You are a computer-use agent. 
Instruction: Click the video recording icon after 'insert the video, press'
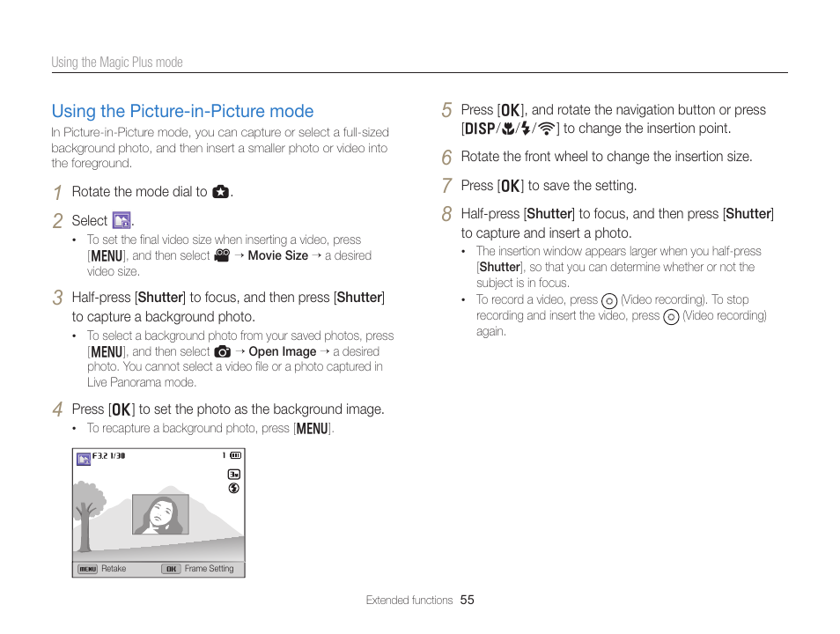tap(671, 317)
